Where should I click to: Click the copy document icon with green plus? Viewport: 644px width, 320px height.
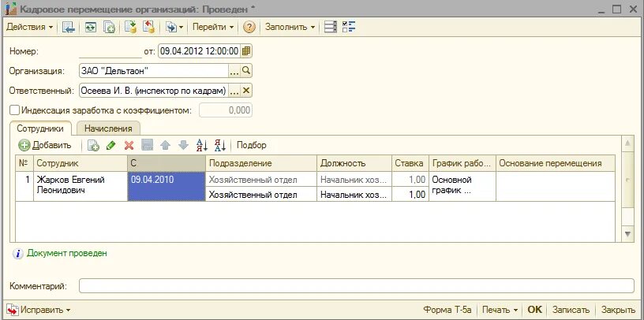(109, 27)
